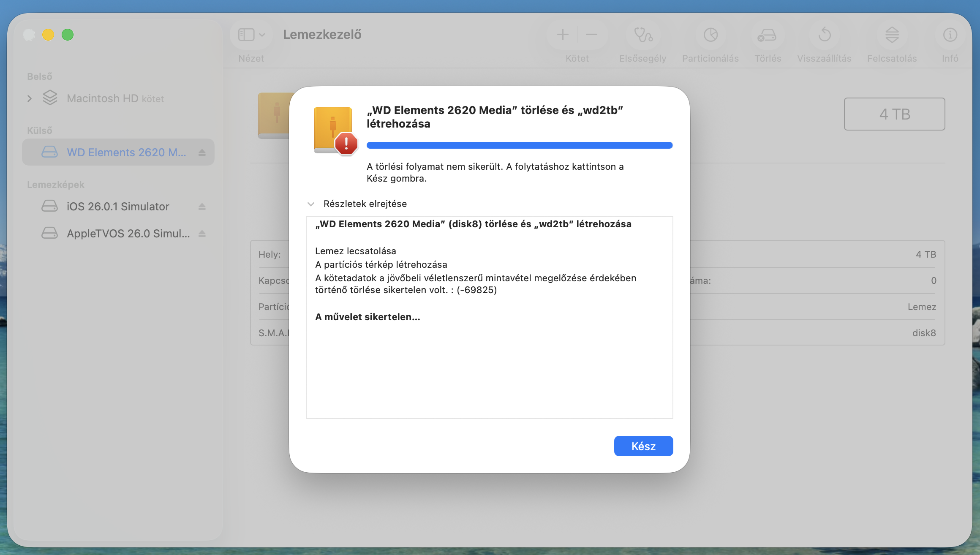Select iOS 26.0.1 Simulator disk image
The height and width of the screenshot is (555, 980).
pos(117,207)
